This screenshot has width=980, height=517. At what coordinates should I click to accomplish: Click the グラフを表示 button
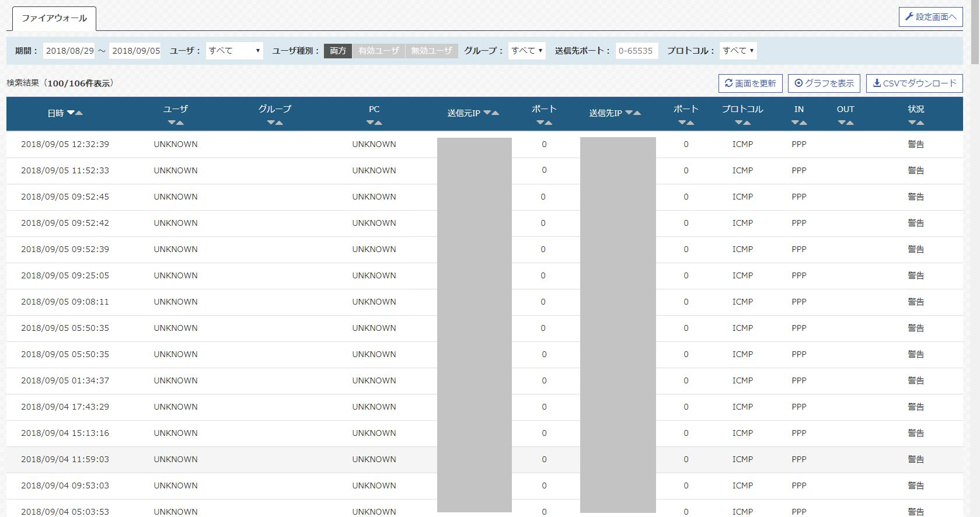click(824, 83)
